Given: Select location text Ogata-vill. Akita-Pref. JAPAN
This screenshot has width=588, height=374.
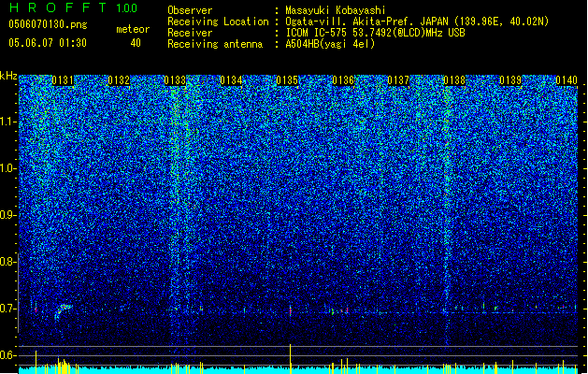Looking at the screenshot, I should pyautogui.click(x=366, y=22).
